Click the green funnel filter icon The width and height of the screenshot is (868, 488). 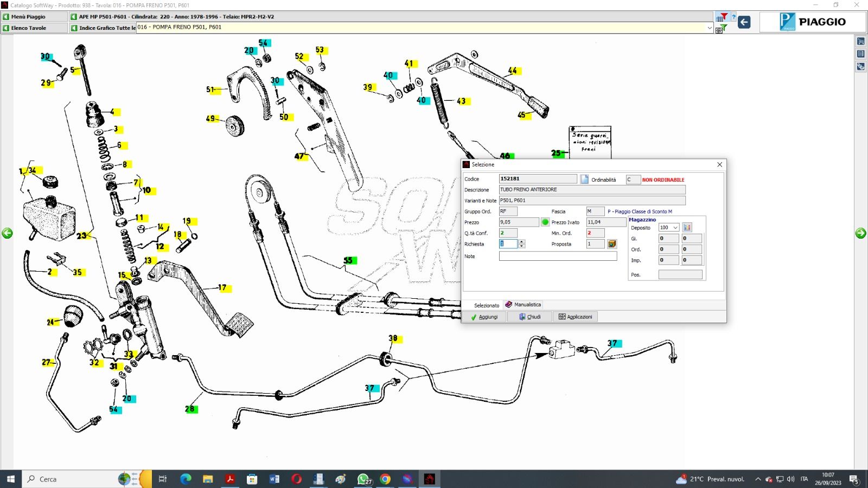[724, 28]
